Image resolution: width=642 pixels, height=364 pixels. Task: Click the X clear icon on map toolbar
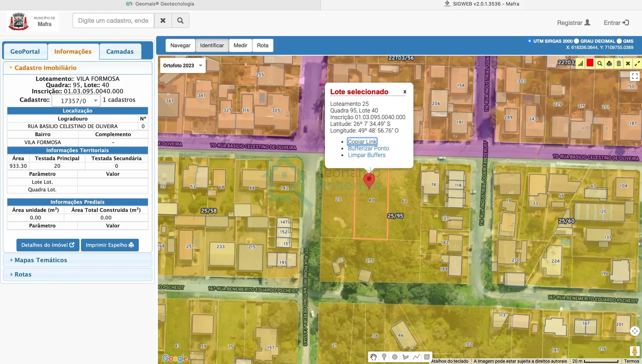click(x=628, y=63)
